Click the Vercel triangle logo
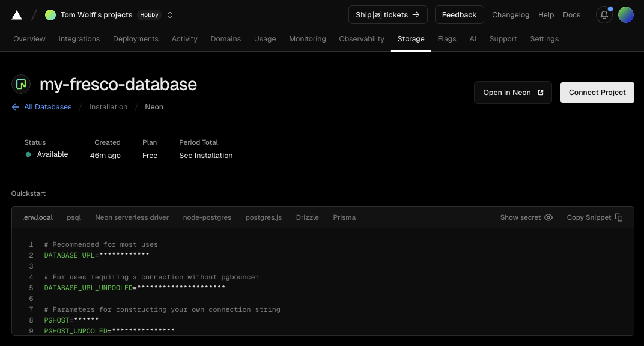Viewport: 644px width, 346px height. coord(17,15)
